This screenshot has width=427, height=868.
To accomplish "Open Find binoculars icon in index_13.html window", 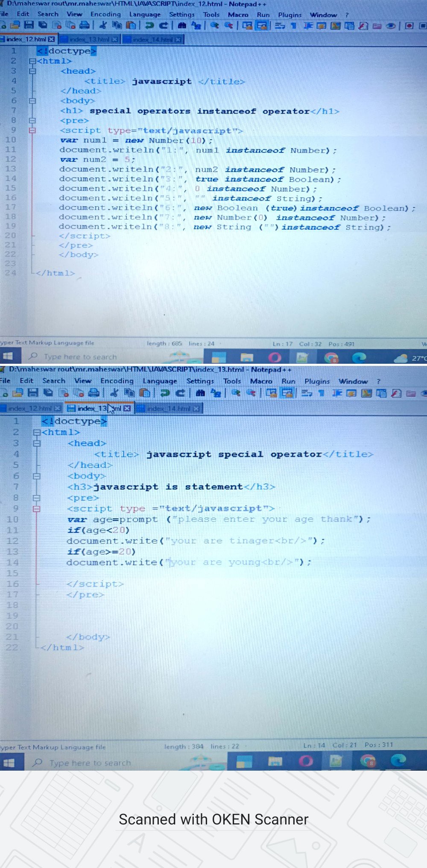I will [x=200, y=393].
